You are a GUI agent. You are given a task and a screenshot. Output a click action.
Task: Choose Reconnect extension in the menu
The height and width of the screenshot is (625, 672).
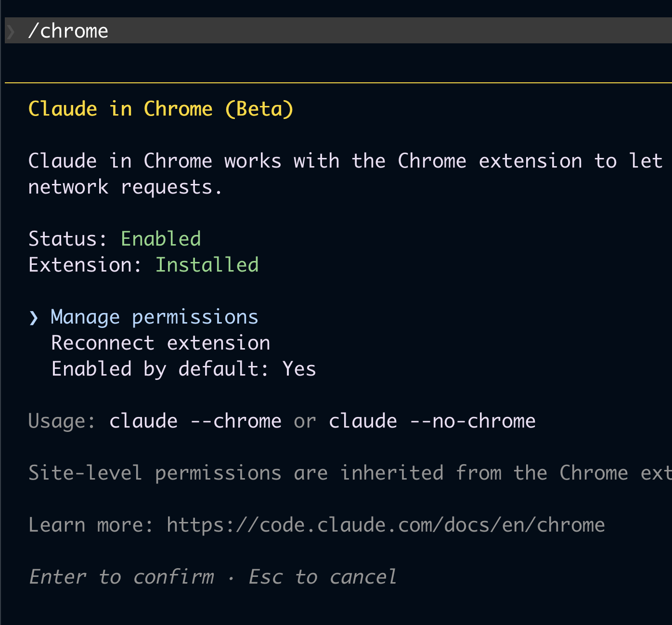coord(161,343)
